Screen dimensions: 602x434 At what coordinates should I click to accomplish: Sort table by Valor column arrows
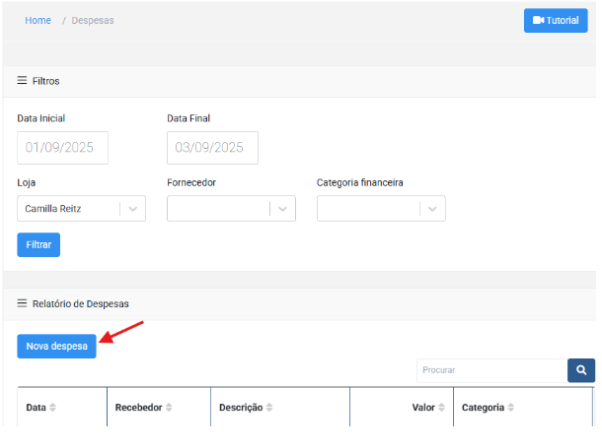(x=442, y=407)
